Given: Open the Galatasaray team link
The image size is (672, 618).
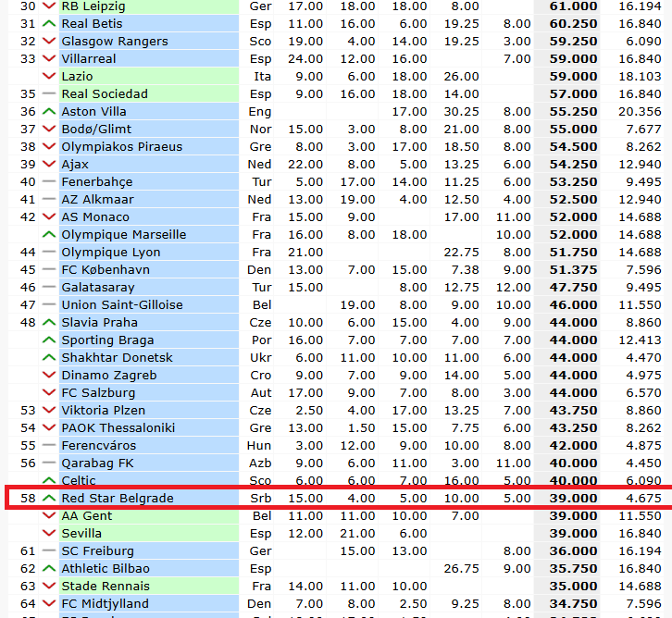Looking at the screenshot, I should [97, 288].
